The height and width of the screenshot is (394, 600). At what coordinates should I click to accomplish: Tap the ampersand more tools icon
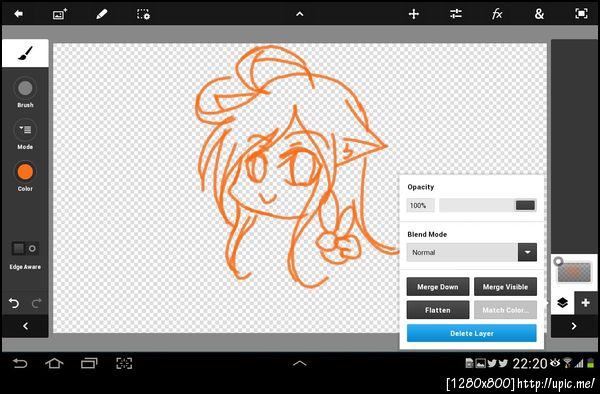(539, 14)
